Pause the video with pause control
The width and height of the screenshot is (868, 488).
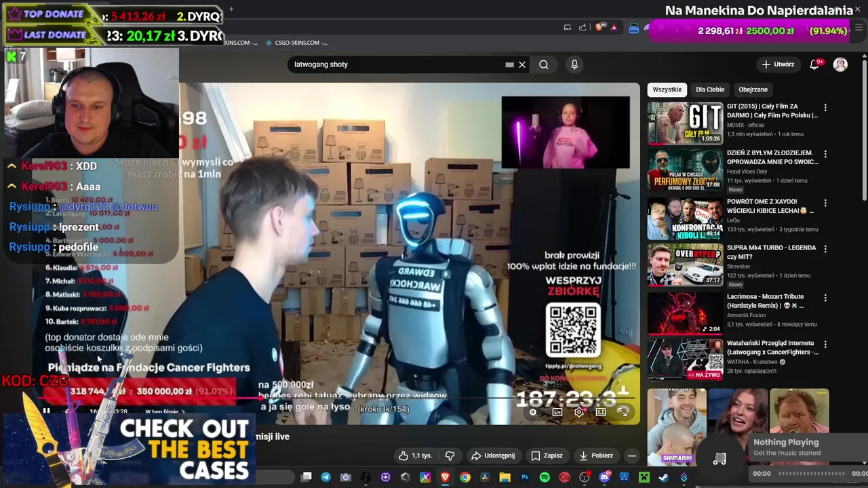click(x=46, y=411)
